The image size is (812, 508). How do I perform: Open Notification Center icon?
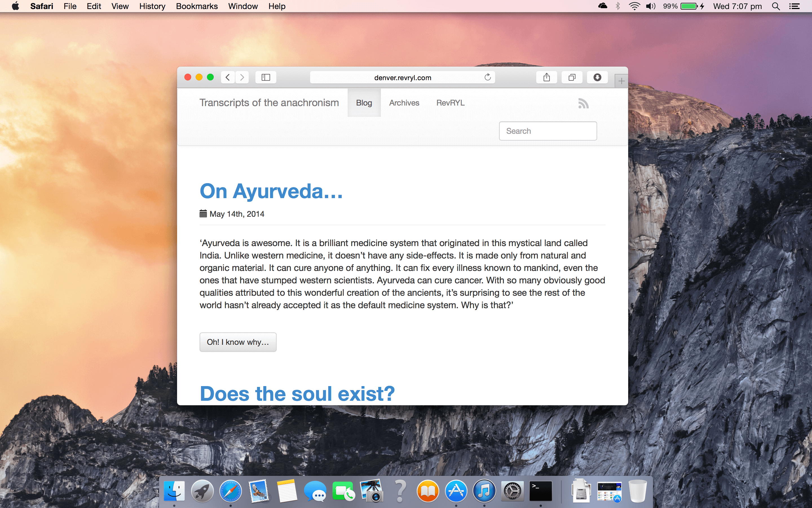(x=794, y=6)
